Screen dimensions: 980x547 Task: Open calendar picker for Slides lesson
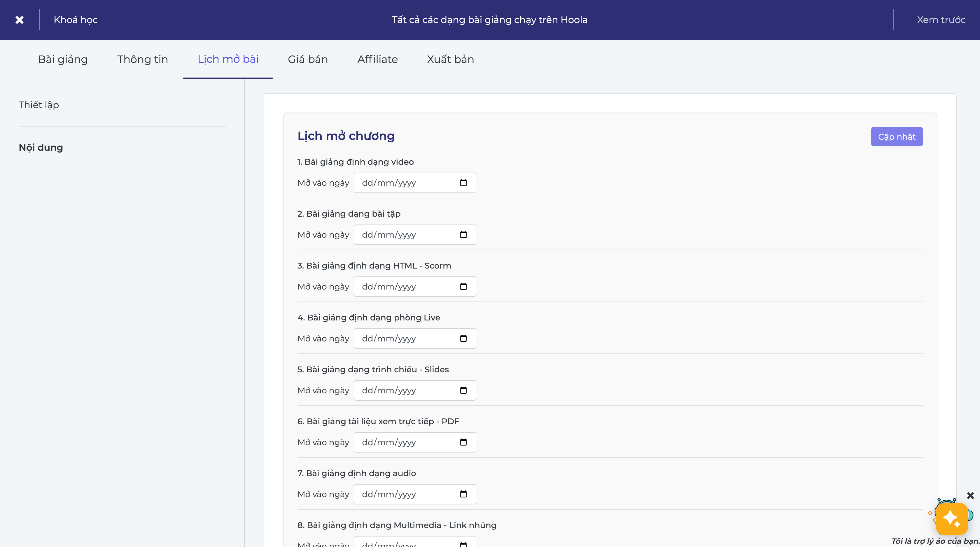(x=463, y=390)
